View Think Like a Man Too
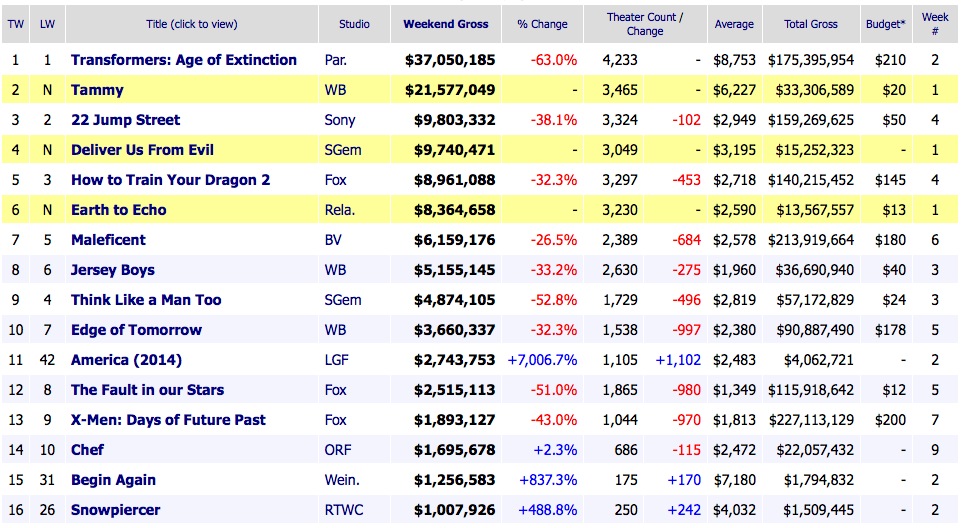Screen dimensions: 961x528 pyautogui.click(x=146, y=300)
